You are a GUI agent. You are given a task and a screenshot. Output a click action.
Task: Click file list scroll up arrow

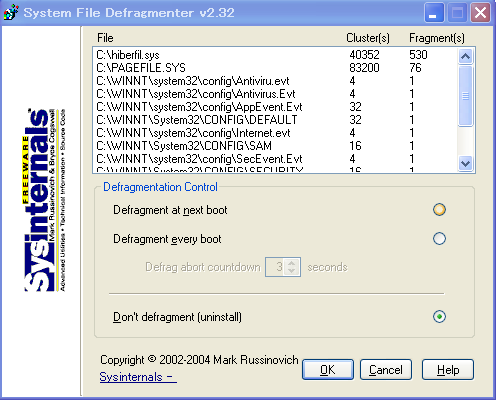point(465,56)
